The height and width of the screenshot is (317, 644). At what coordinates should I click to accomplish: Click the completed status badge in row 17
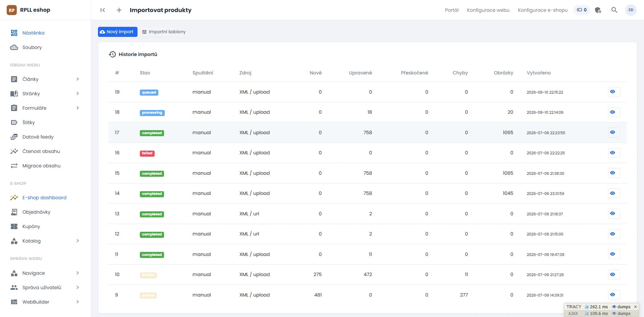[x=152, y=133]
